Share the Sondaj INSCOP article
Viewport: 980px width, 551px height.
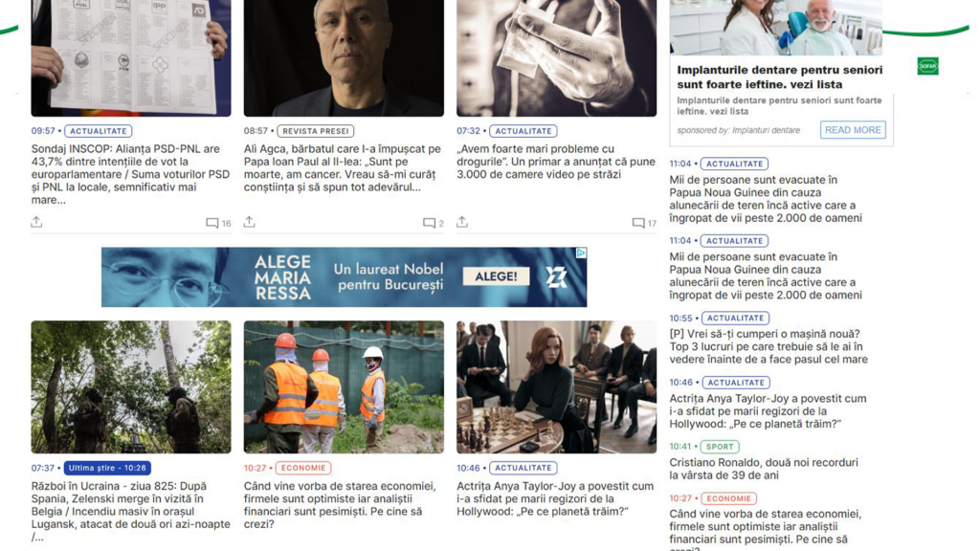pos(37,222)
